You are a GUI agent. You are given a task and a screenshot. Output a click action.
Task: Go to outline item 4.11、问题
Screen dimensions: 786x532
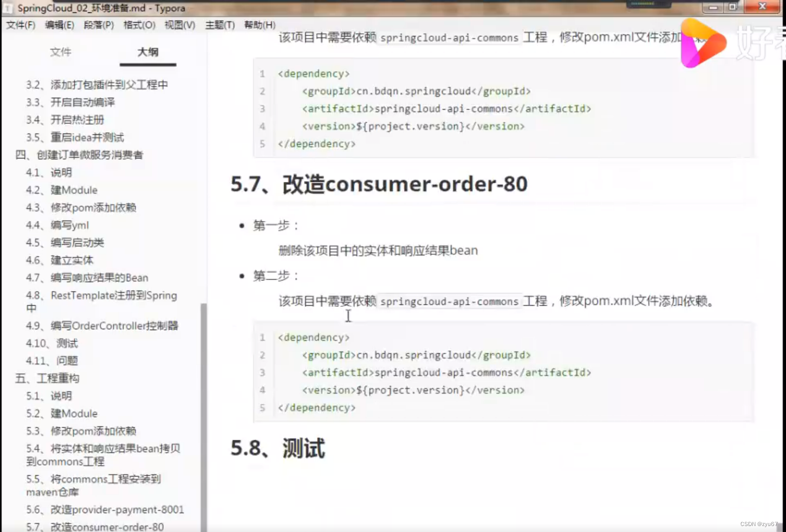[52, 361]
